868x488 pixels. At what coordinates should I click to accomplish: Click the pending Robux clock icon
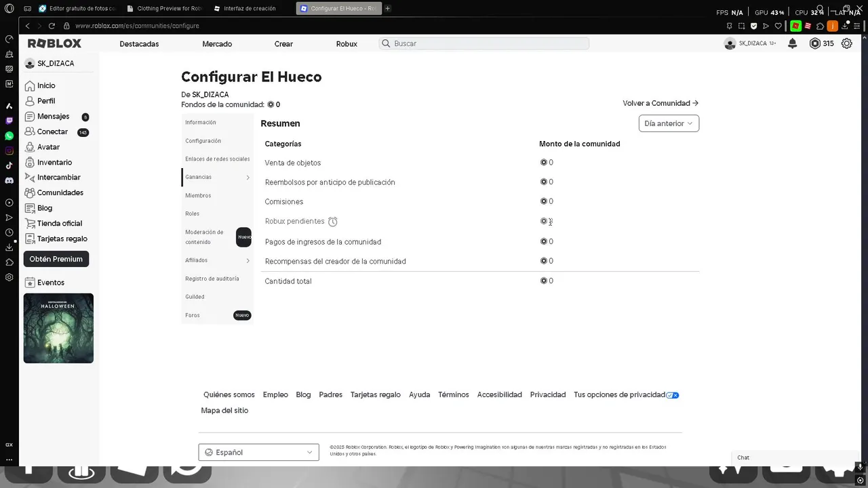pos(332,222)
